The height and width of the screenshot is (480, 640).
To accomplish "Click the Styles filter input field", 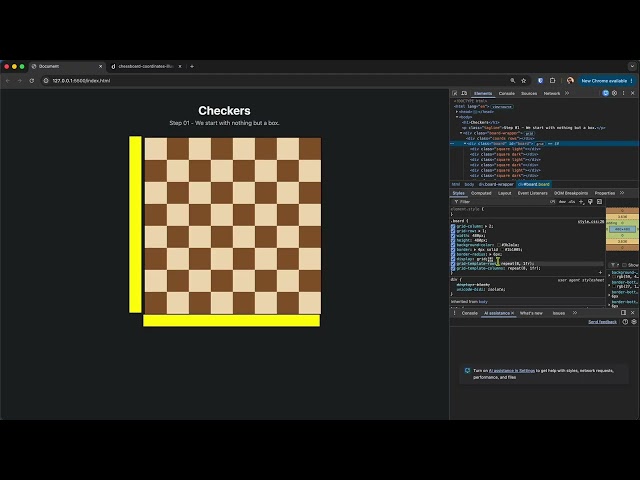I will (x=502, y=202).
